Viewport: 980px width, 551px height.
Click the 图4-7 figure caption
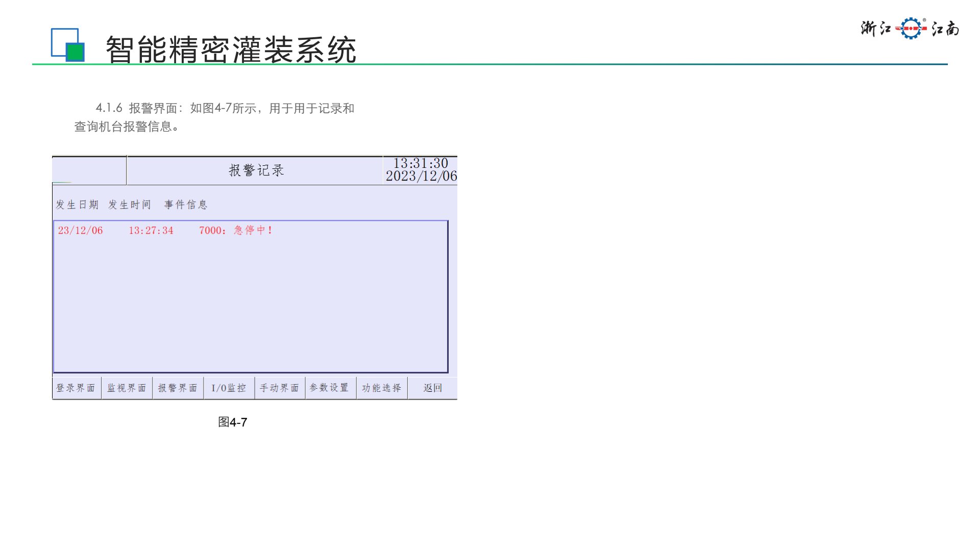point(233,422)
